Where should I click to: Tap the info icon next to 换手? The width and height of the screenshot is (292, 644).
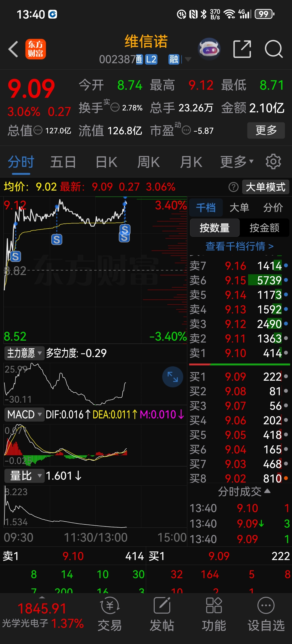tap(115, 108)
